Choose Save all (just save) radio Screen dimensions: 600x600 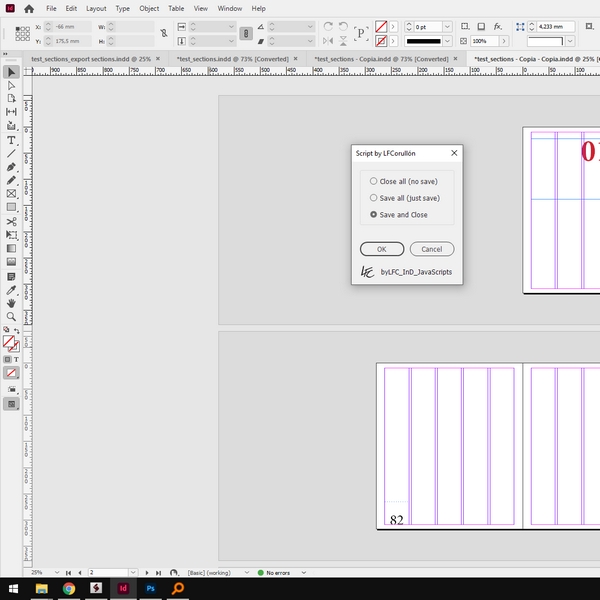405,198
